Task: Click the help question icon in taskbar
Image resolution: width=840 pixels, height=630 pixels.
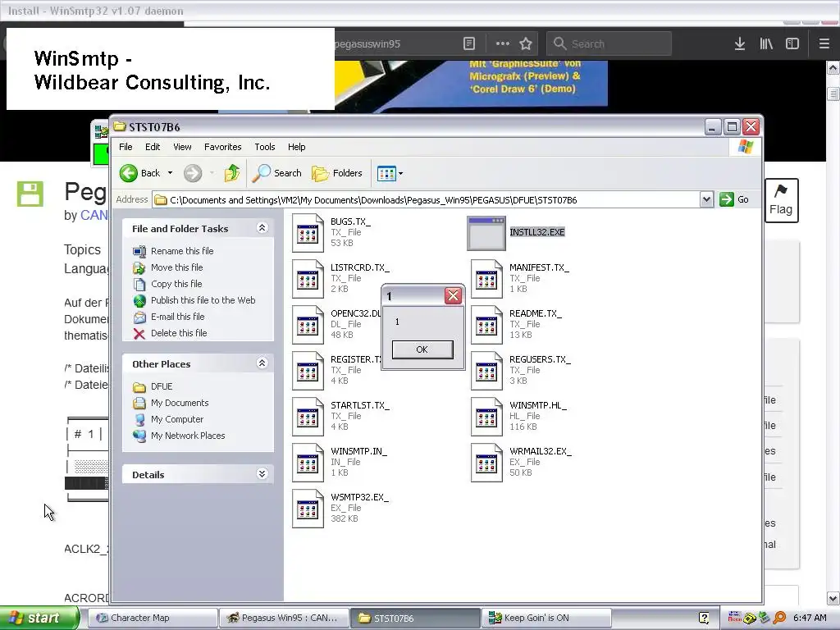Action: pos(704,619)
